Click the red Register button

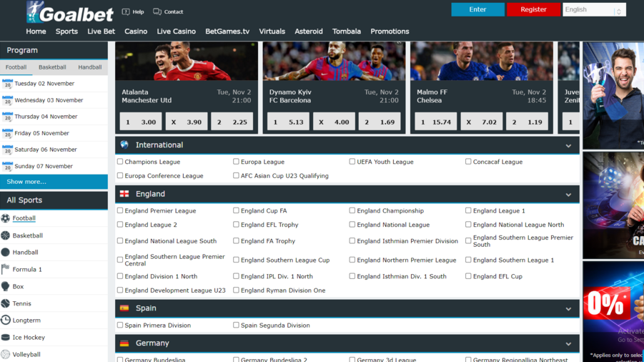533,9
